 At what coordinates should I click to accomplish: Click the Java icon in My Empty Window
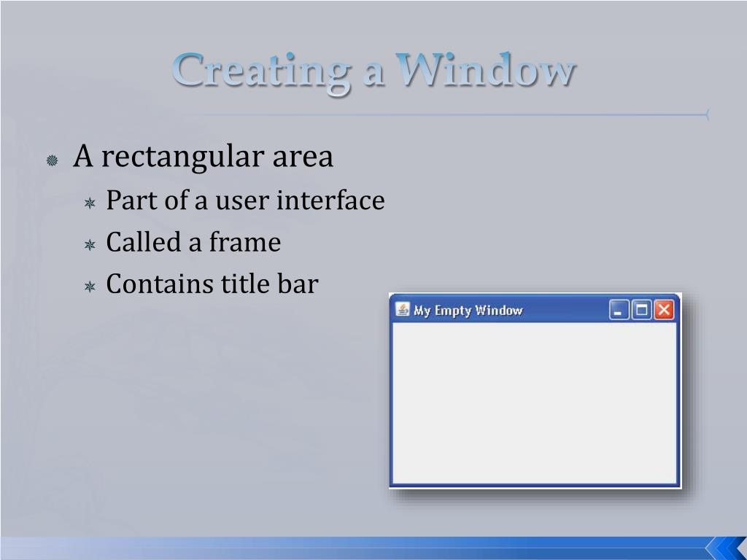(x=402, y=309)
